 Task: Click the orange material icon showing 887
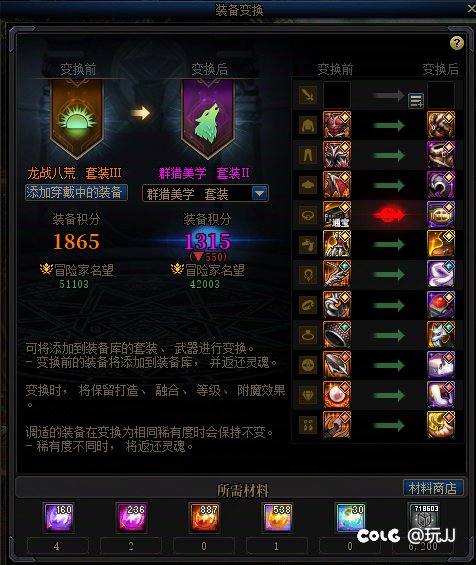(x=205, y=517)
